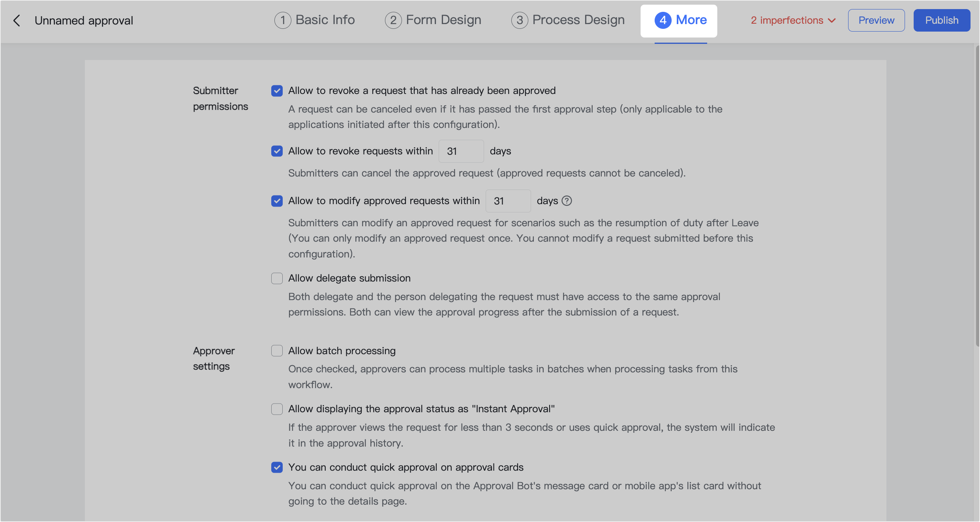
Task: Enable displaying status as Instant Approval
Action: pyautogui.click(x=277, y=409)
